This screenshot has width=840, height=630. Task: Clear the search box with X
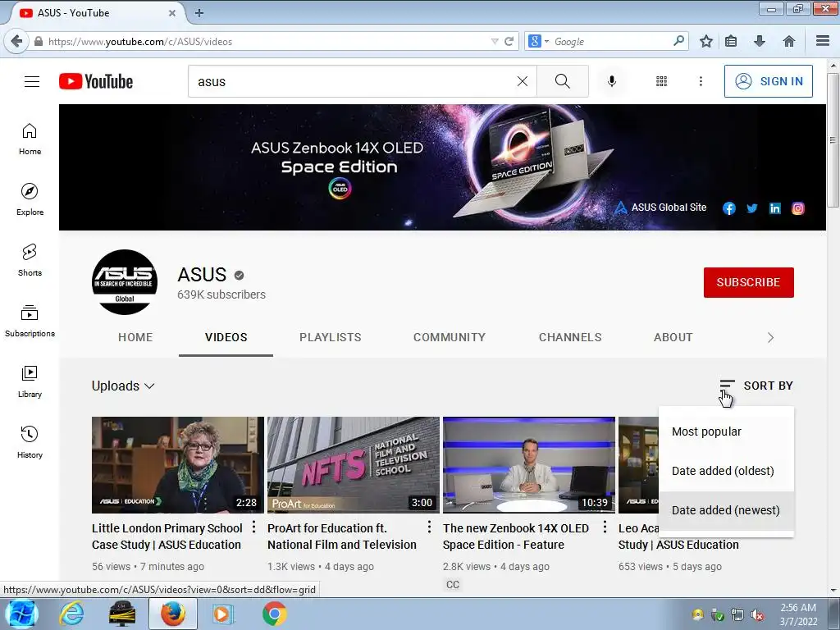click(523, 81)
